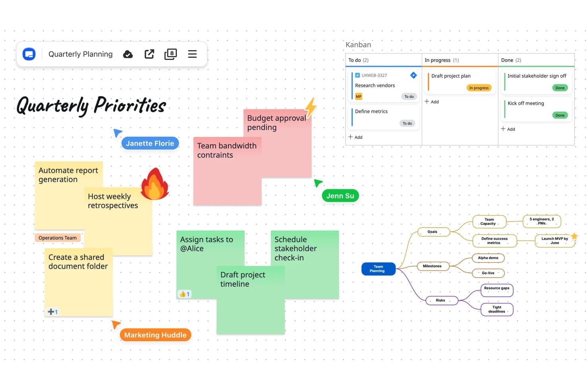This screenshot has width=588, height=392.
Task: Open the hamburger menu icon
Action: click(x=192, y=54)
